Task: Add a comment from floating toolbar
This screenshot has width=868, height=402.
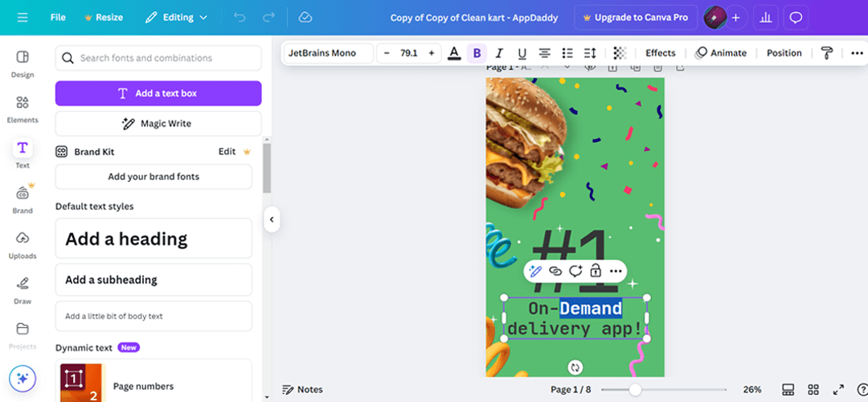Action: (x=575, y=271)
